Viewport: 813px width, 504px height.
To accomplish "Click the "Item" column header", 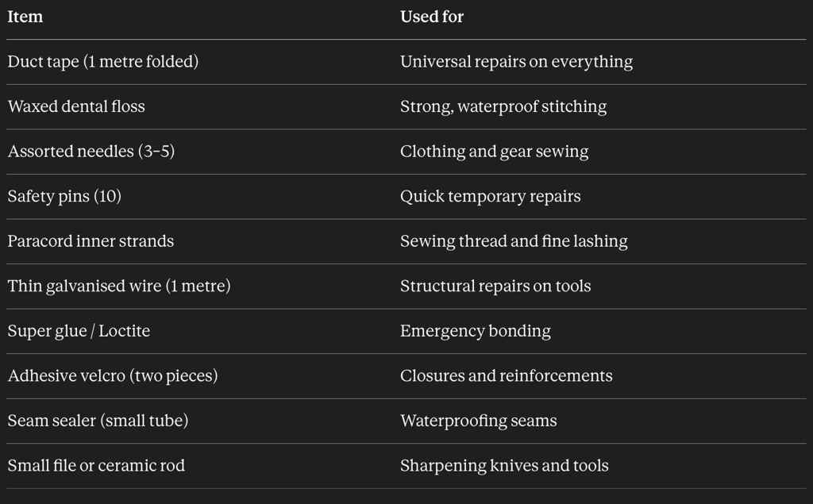I will click(x=25, y=17).
